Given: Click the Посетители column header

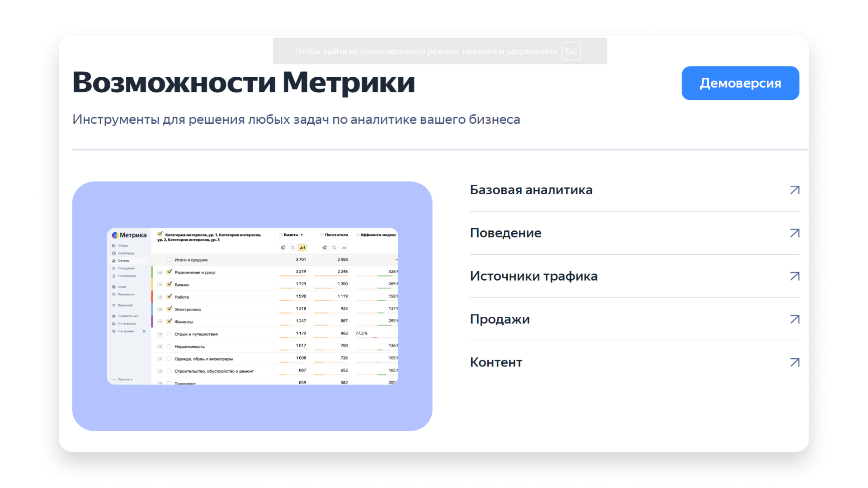Looking at the screenshot, I should (336, 235).
